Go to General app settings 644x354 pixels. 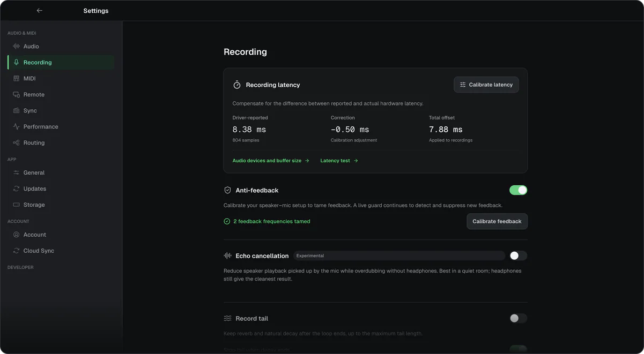pyautogui.click(x=61, y=173)
